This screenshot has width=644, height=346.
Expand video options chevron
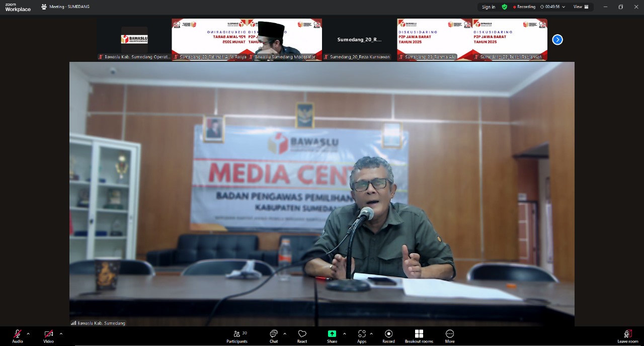61,333
